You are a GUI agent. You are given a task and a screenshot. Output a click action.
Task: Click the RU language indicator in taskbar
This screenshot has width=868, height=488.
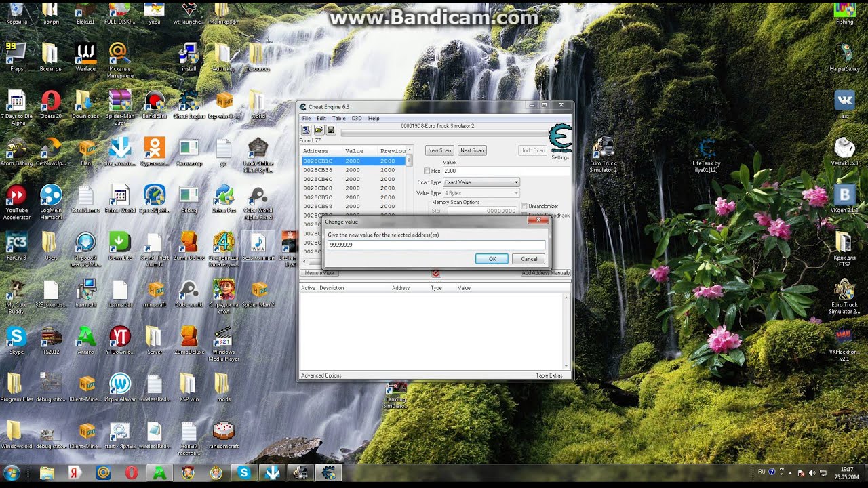coord(762,472)
